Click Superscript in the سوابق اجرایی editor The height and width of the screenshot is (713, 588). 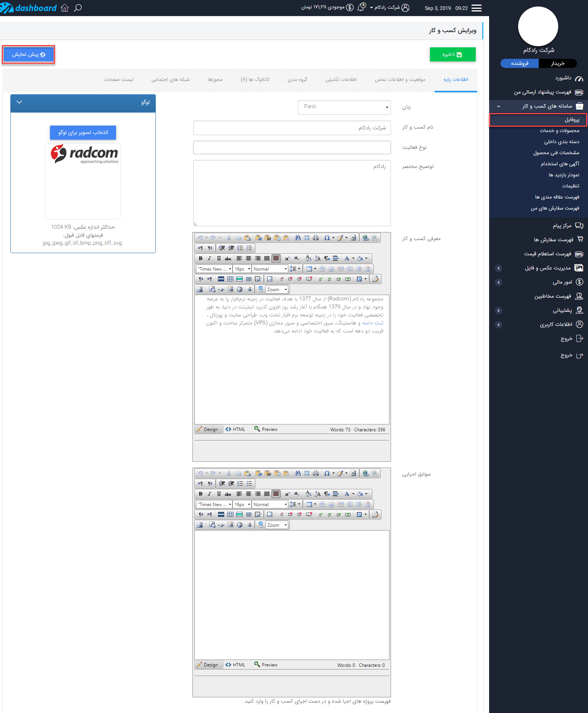pos(287,494)
